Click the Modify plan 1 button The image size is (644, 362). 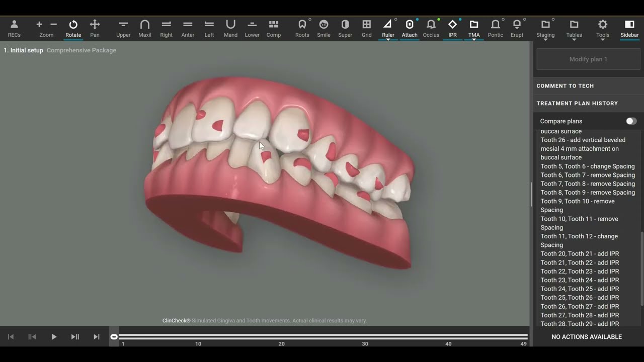tap(588, 59)
